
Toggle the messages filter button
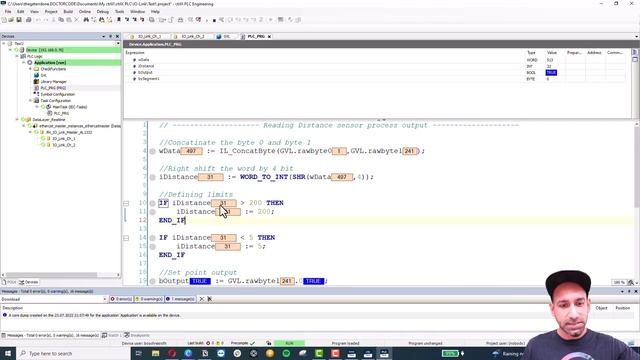coord(180,299)
